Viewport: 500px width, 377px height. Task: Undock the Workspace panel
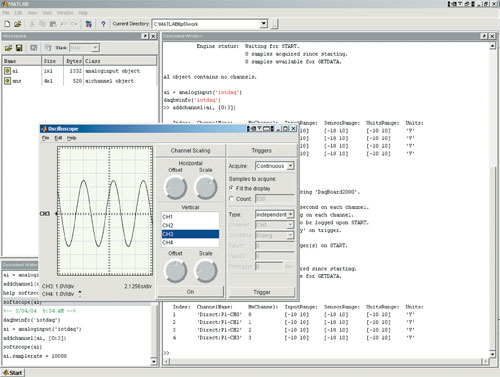point(145,36)
